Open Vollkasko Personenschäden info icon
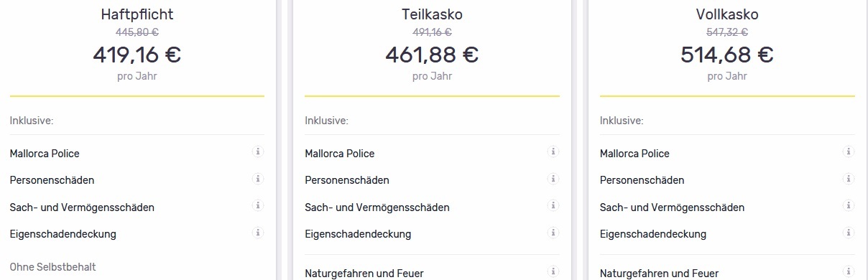Viewport: 868px width, 280px height. [x=848, y=178]
